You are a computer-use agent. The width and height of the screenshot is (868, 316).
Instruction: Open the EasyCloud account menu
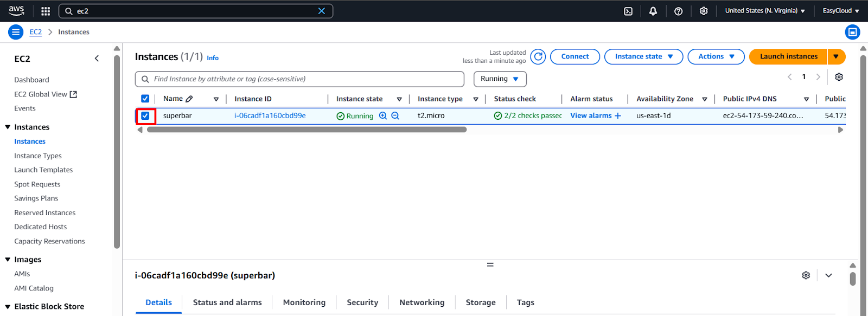841,11
